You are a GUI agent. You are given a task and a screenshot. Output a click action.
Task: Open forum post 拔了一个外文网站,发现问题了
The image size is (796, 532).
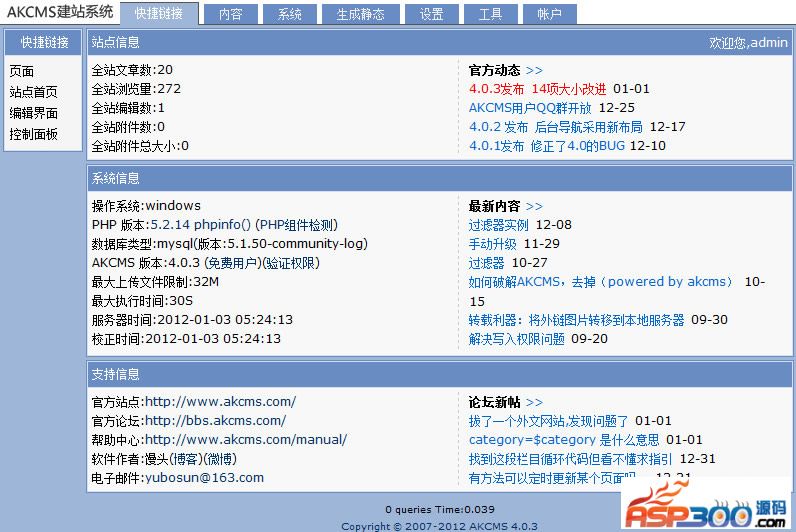(548, 421)
